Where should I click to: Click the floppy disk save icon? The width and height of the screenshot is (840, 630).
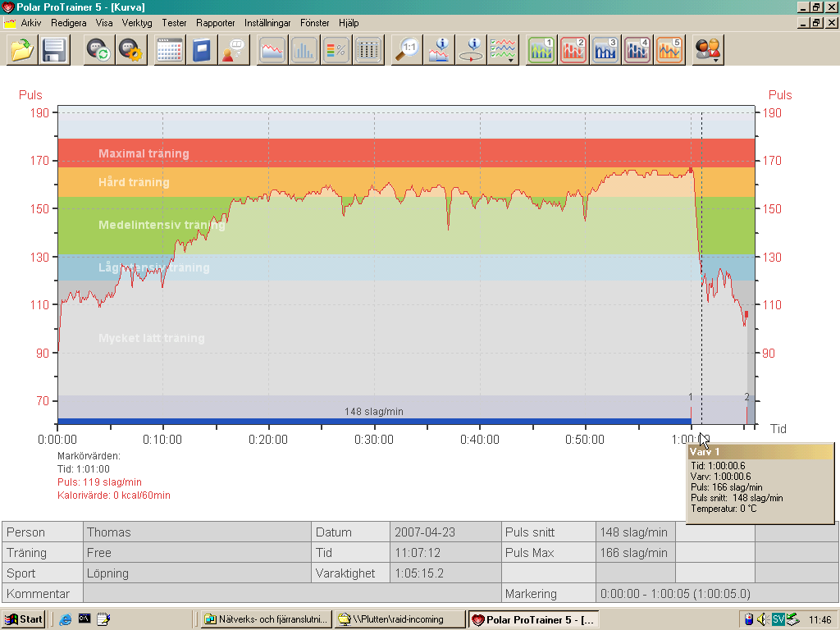click(x=54, y=50)
